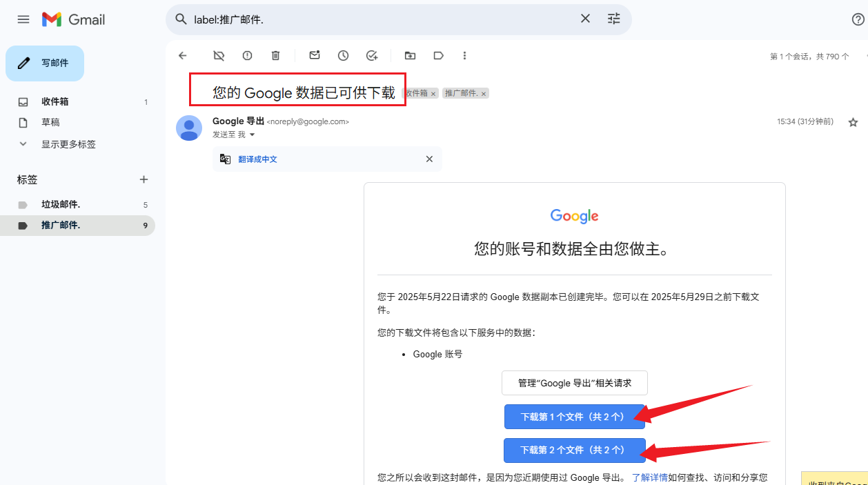Clear the search with X icon
Viewport: 868px width, 485px height.
(x=585, y=19)
